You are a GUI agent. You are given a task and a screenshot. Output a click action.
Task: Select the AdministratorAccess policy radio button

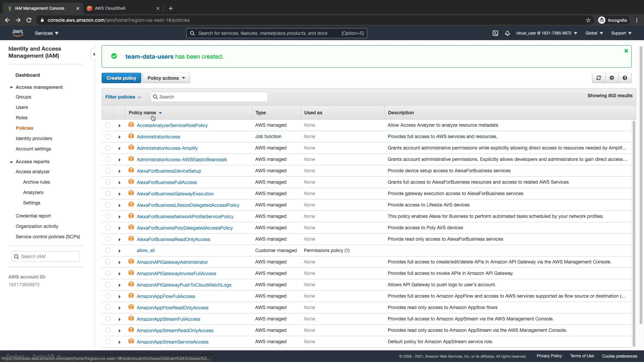click(107, 136)
